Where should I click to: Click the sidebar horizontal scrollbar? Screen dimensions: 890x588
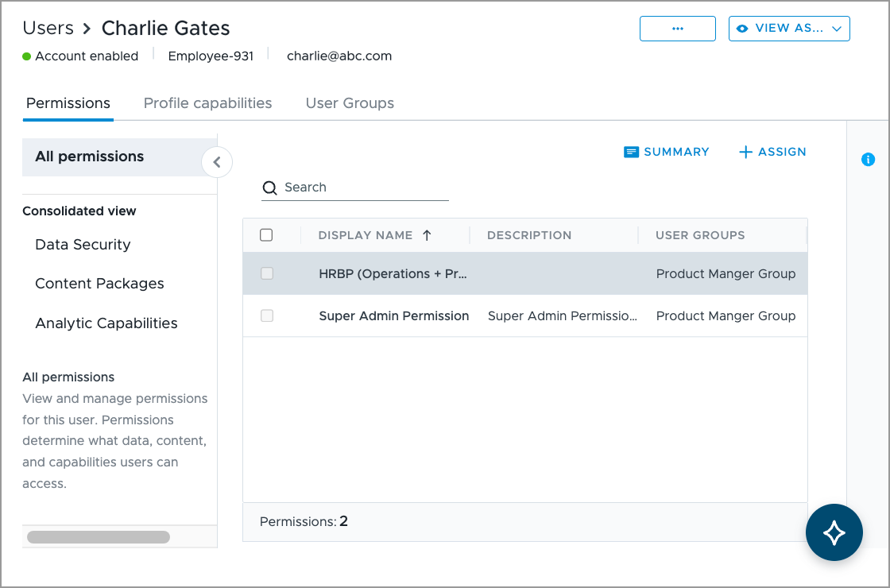click(x=99, y=537)
